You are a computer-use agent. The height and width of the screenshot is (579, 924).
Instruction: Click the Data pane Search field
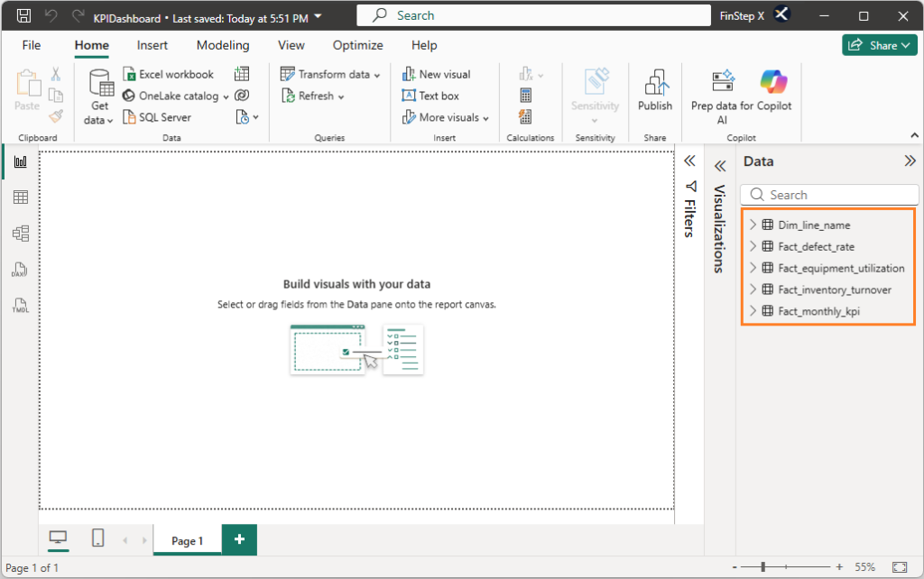tap(829, 195)
